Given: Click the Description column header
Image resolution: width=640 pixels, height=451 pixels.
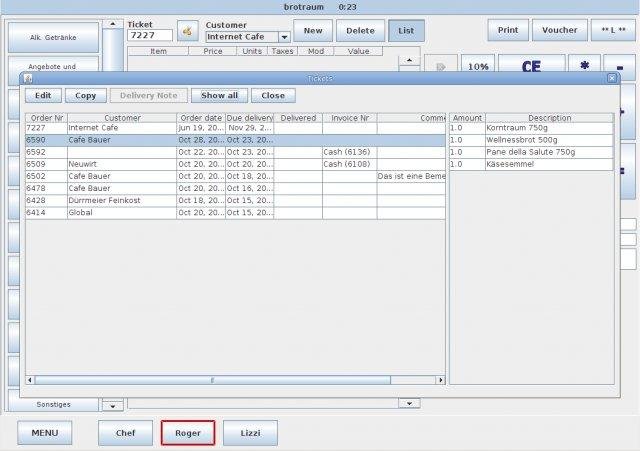Looking at the screenshot, I should (x=549, y=118).
